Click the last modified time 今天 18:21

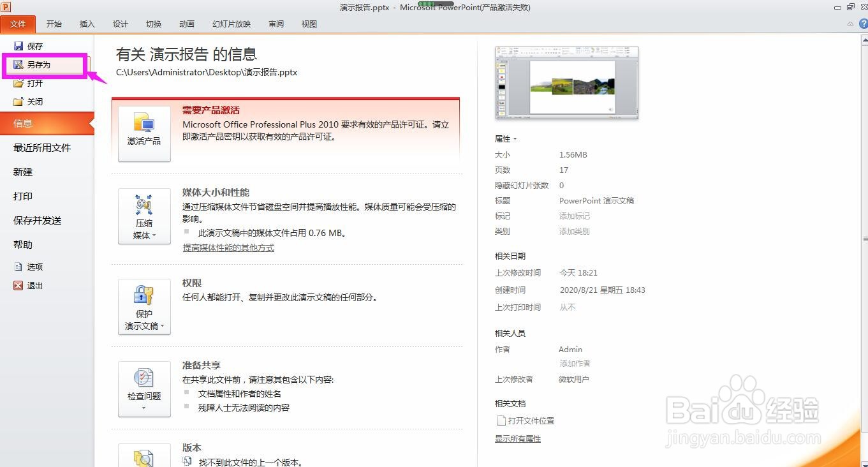[x=578, y=272]
